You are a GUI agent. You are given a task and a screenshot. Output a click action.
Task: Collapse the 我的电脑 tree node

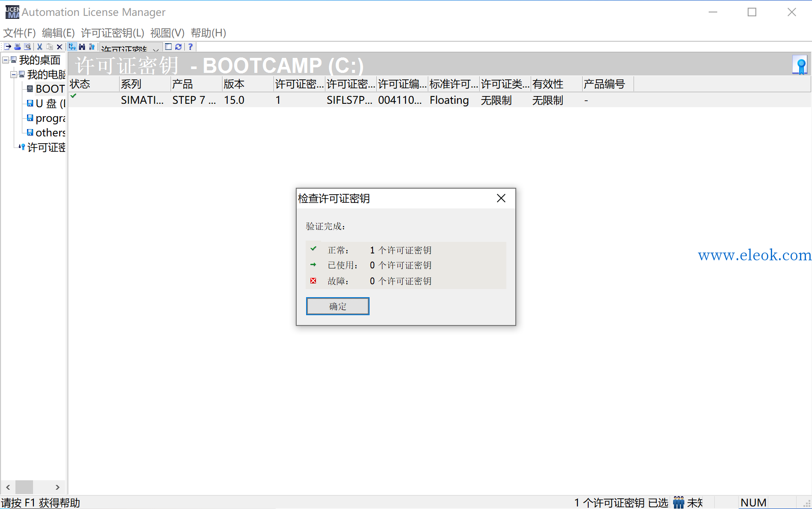(14, 75)
